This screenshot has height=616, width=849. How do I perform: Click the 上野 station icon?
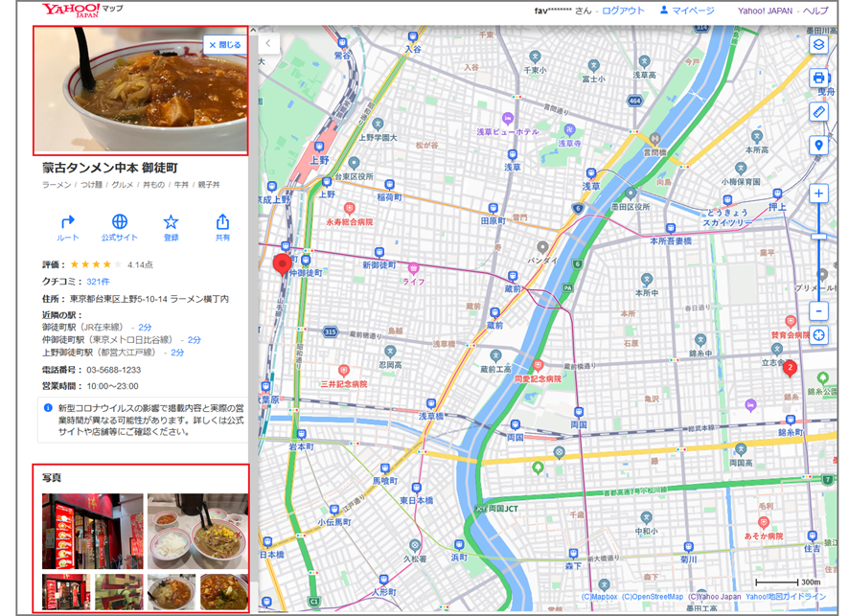[319, 147]
